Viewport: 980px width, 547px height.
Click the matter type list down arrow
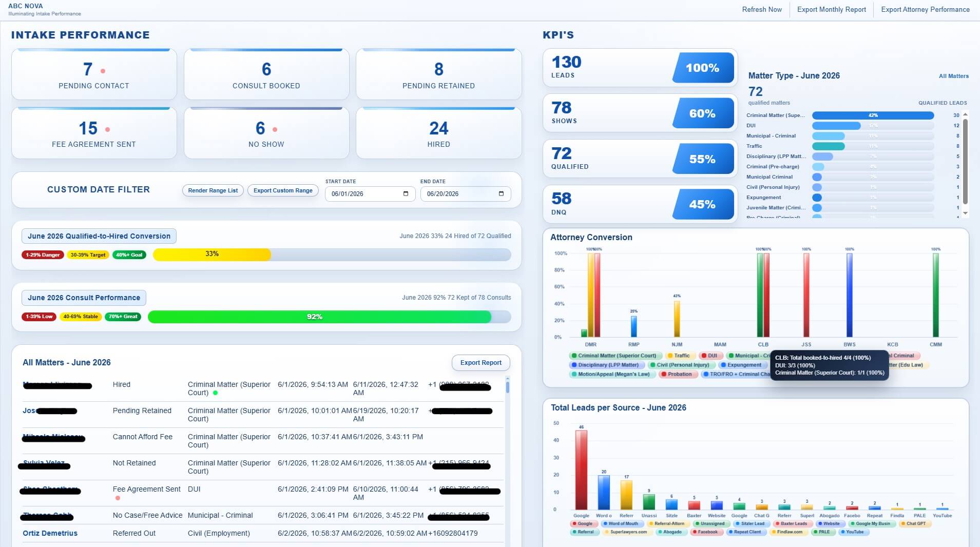[x=965, y=213]
